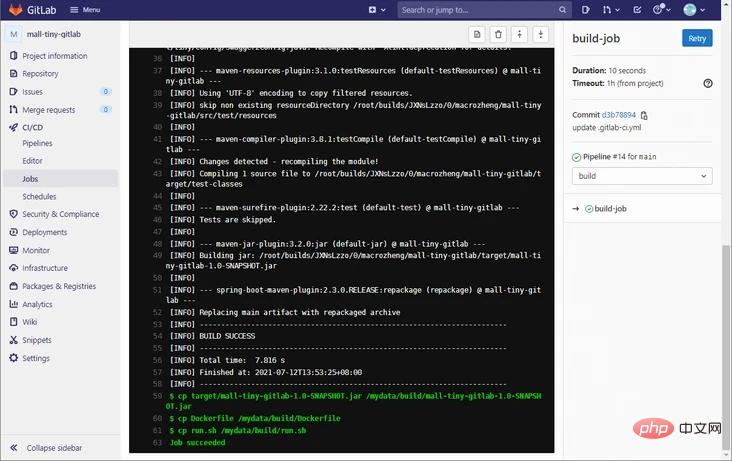
Task: Open the help menu dropdown
Action: 662,9
